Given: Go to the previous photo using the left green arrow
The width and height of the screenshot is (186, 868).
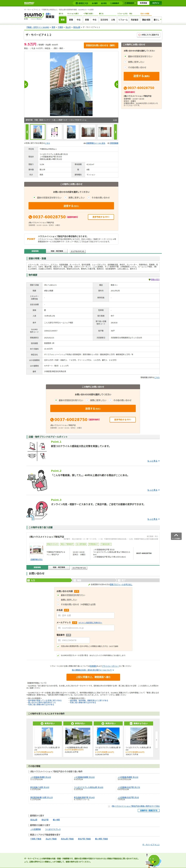Looking at the screenshot, I should coord(26,84).
